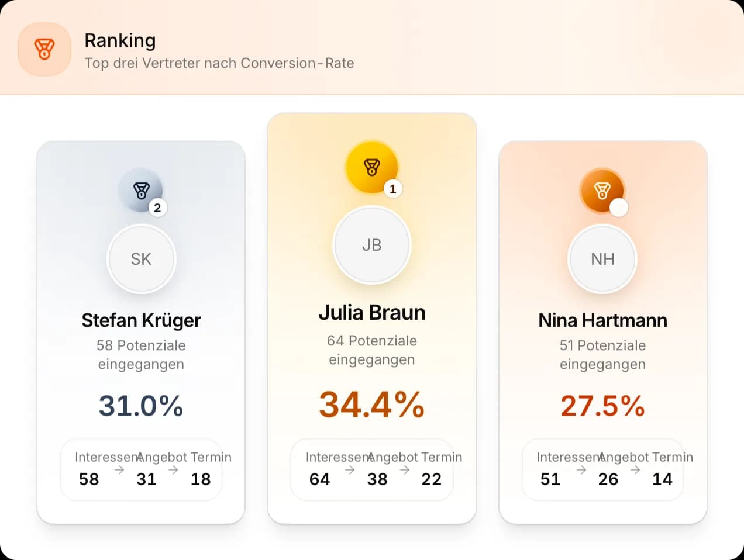This screenshot has width=744, height=560.
Task: Select the JB avatar circle
Action: (x=372, y=245)
